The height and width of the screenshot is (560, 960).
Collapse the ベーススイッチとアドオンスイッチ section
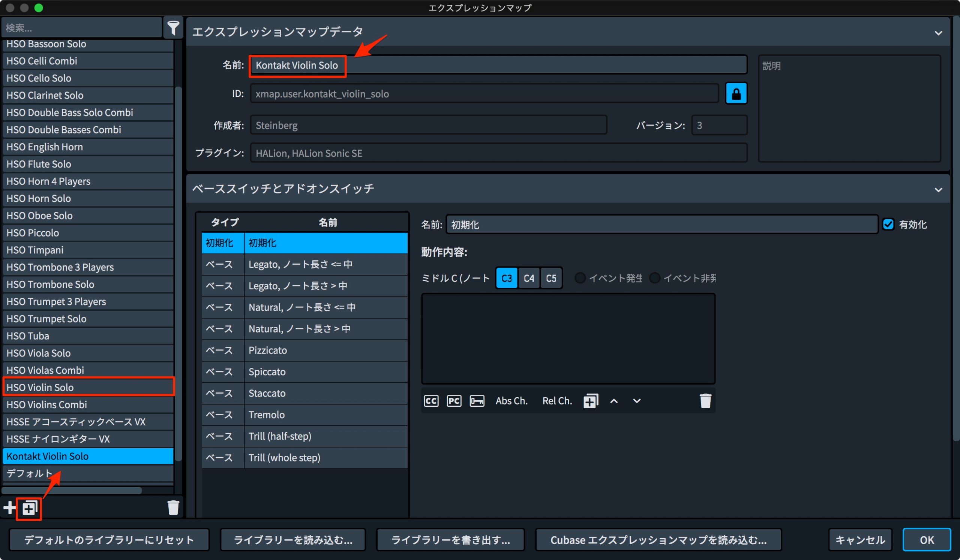pos(938,190)
